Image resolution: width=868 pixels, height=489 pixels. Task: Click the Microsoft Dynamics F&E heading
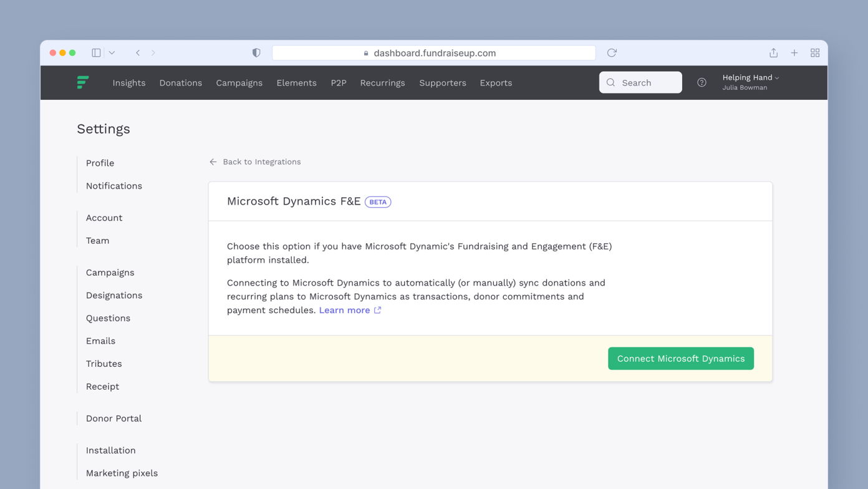[x=294, y=201]
